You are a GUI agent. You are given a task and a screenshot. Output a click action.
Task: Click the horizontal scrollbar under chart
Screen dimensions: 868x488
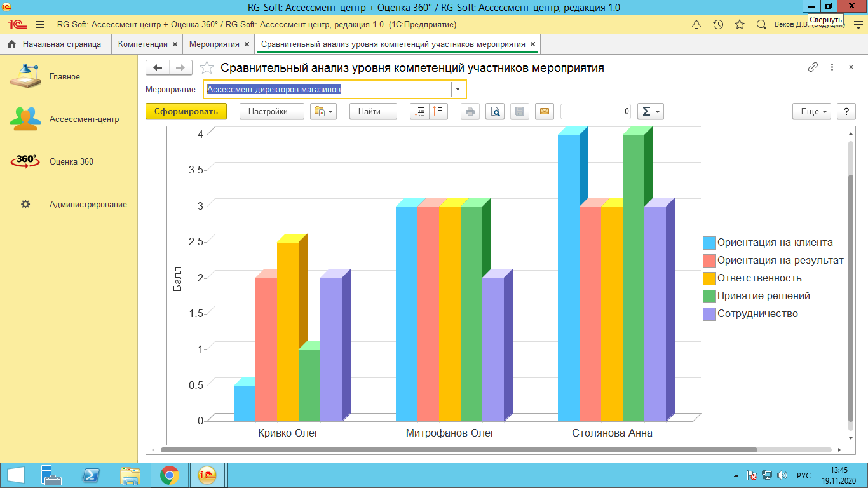[x=458, y=450]
